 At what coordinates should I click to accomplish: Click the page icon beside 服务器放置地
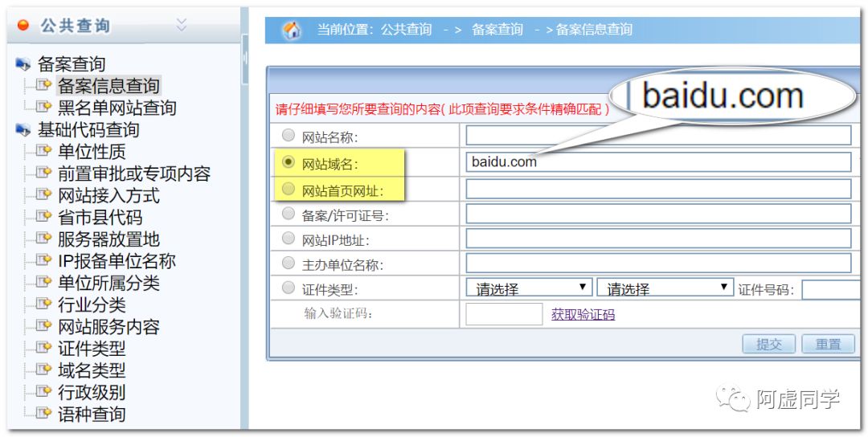tap(44, 239)
